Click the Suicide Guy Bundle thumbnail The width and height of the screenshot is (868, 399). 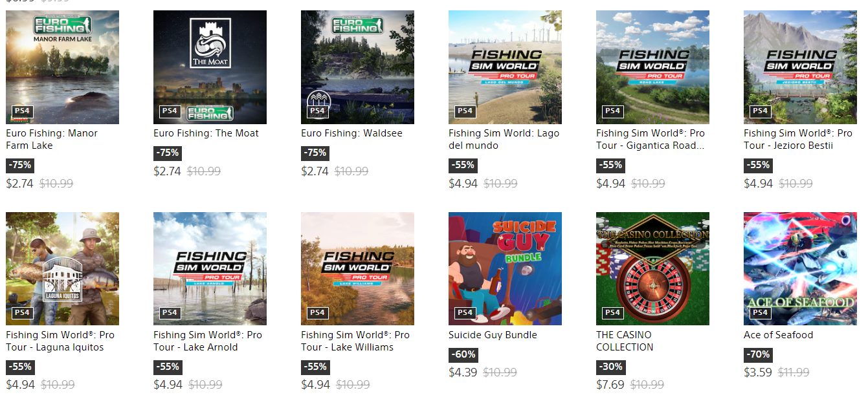coord(505,268)
